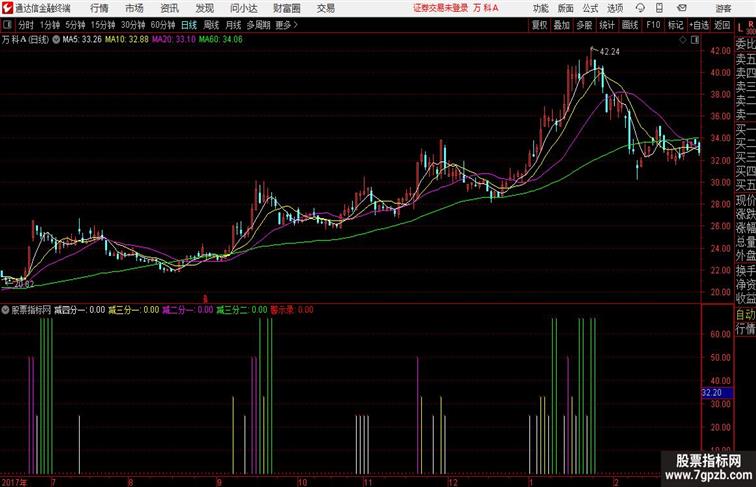756x487 pixels.
Task: Click the 多股 multi-stock button
Action: 584,25
